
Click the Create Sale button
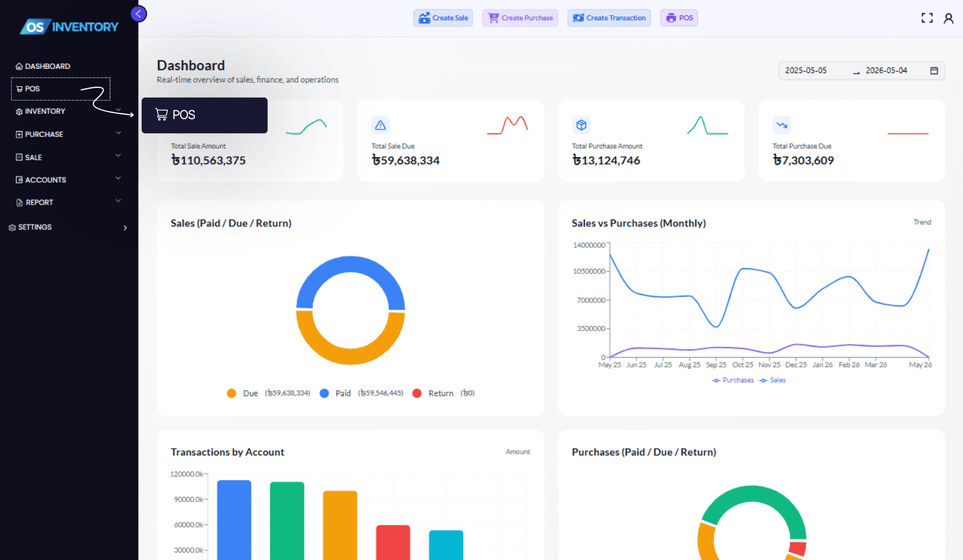[x=443, y=18]
